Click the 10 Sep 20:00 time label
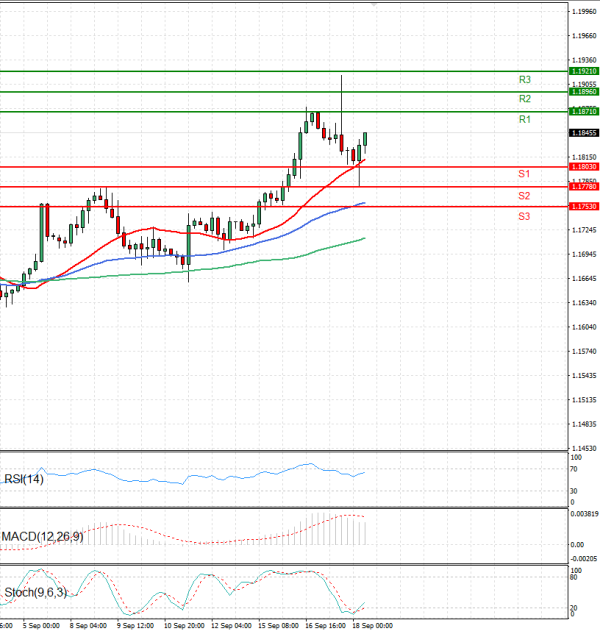Image resolution: width=600 pixels, height=634 pixels. coord(184,626)
